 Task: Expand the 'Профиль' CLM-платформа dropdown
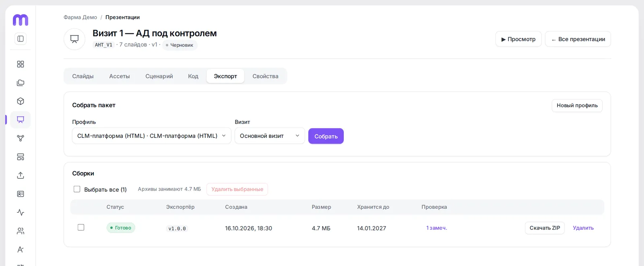tap(151, 136)
